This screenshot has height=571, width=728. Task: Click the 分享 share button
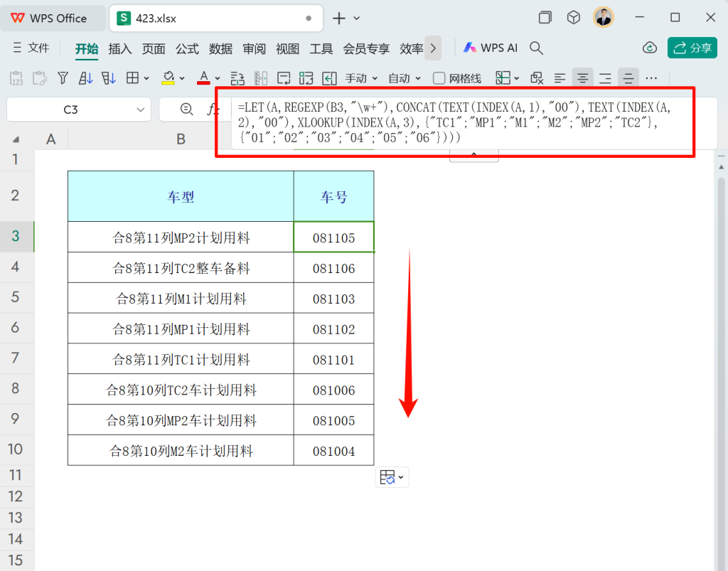(692, 48)
